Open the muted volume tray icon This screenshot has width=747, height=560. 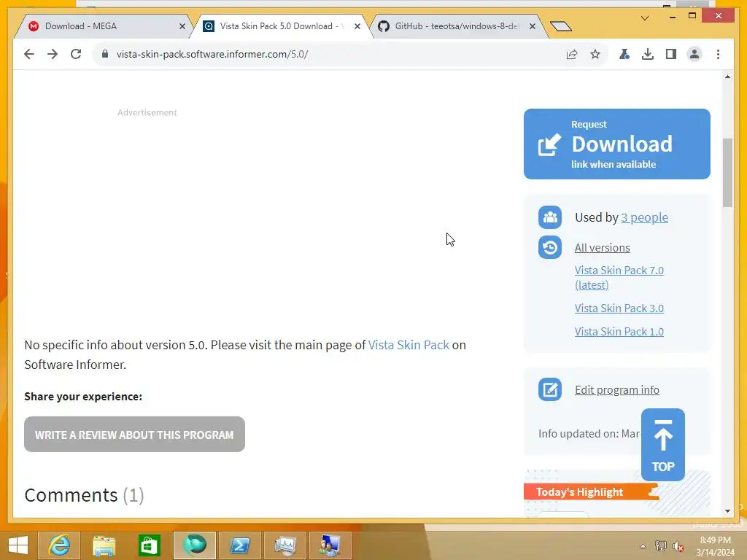coord(678,546)
